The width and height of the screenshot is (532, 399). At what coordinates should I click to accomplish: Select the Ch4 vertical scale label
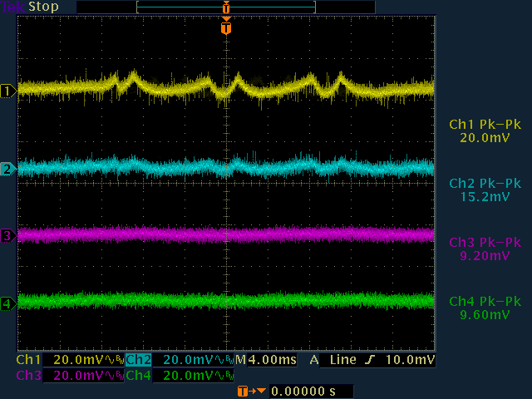coord(138,375)
